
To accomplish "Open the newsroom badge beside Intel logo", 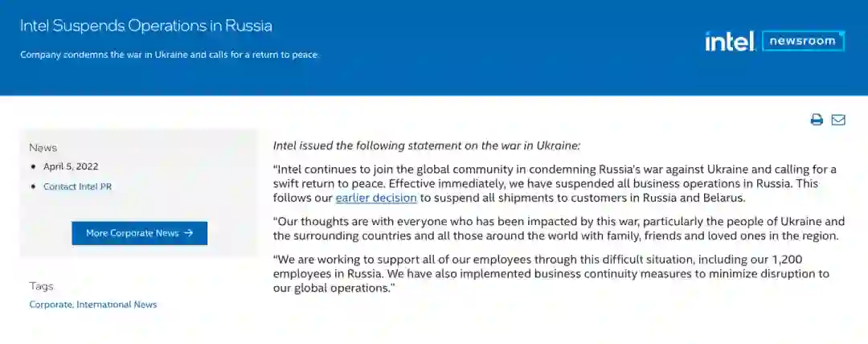I will coord(803,41).
